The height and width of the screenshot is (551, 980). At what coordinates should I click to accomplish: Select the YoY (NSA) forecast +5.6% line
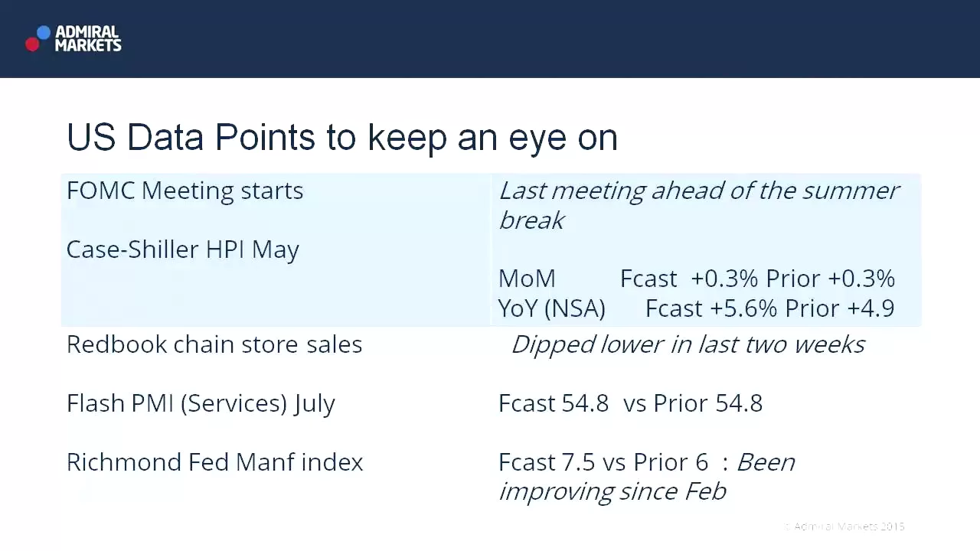(696, 308)
